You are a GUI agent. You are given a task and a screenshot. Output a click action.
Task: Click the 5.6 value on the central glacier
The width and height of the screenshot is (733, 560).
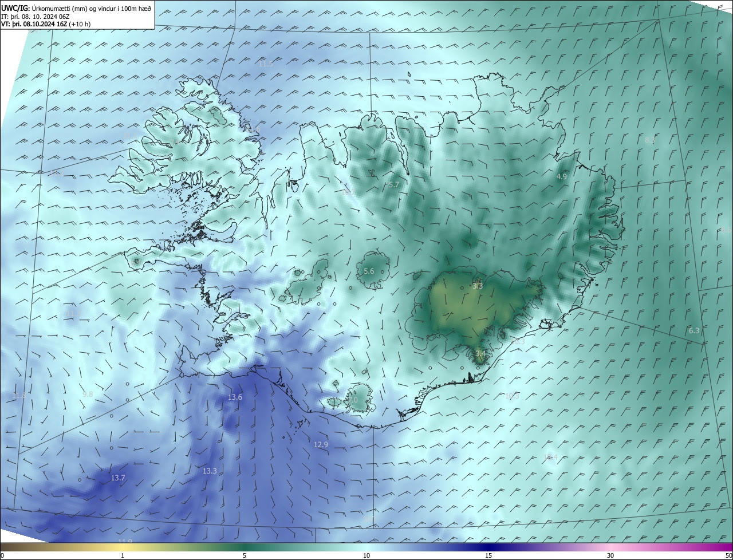(x=369, y=271)
